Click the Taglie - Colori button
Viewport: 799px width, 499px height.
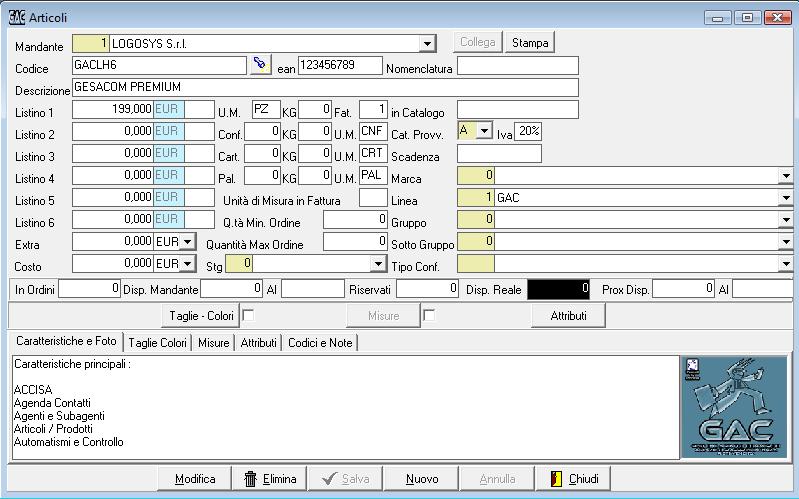[201, 316]
